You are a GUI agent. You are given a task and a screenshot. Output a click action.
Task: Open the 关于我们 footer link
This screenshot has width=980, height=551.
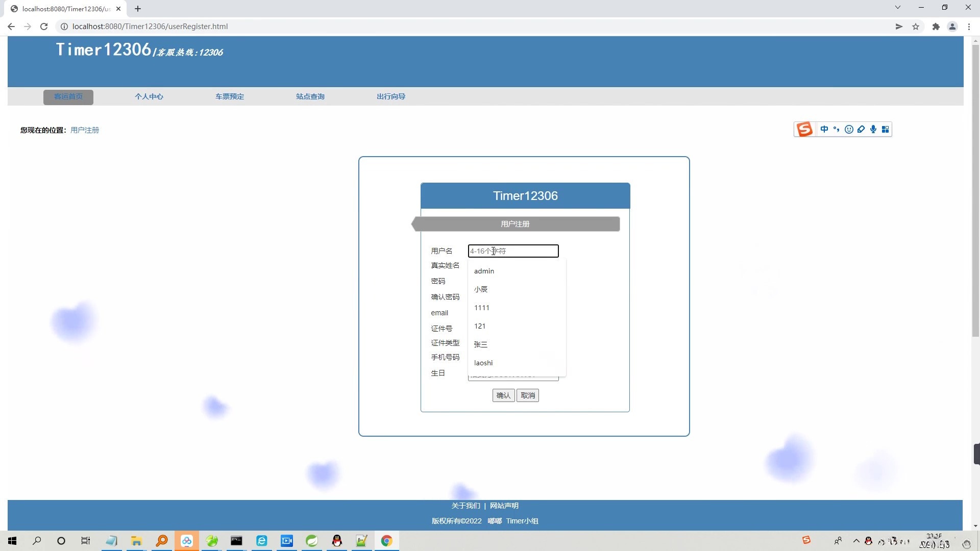(465, 506)
